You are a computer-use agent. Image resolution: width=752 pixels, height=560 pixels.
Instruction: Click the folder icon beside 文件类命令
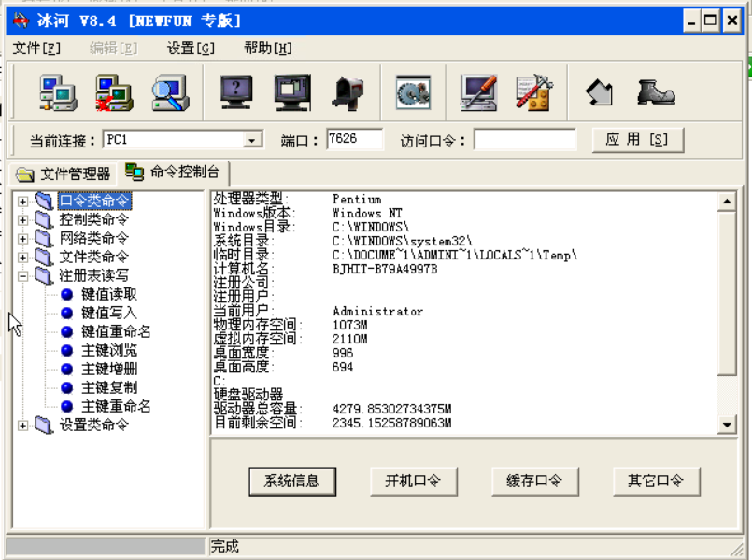pos(44,258)
